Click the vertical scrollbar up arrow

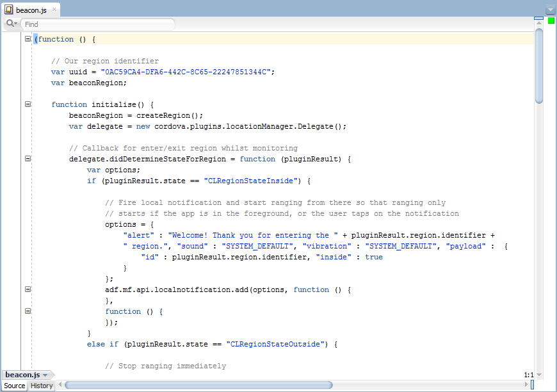point(539,24)
